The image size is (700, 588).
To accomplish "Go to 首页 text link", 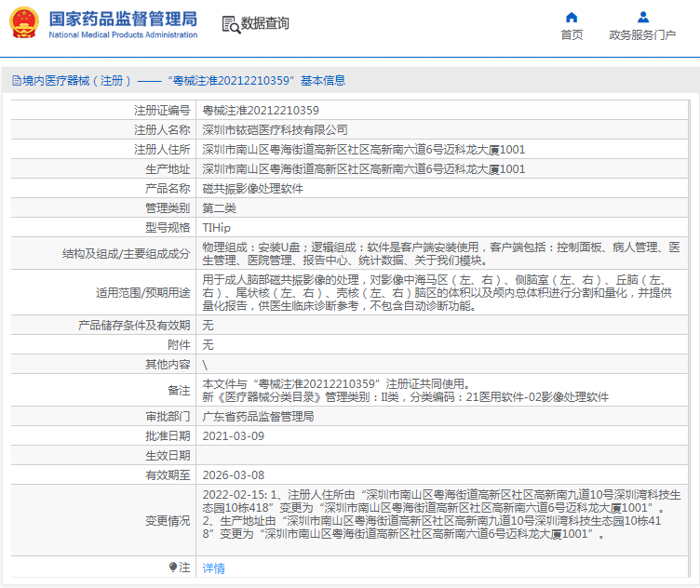I will [572, 35].
